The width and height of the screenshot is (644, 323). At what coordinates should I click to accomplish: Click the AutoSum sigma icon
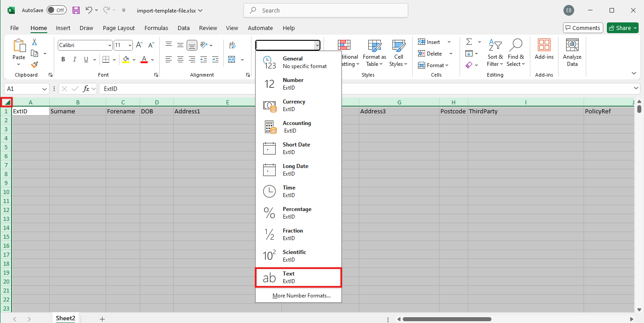point(469,42)
